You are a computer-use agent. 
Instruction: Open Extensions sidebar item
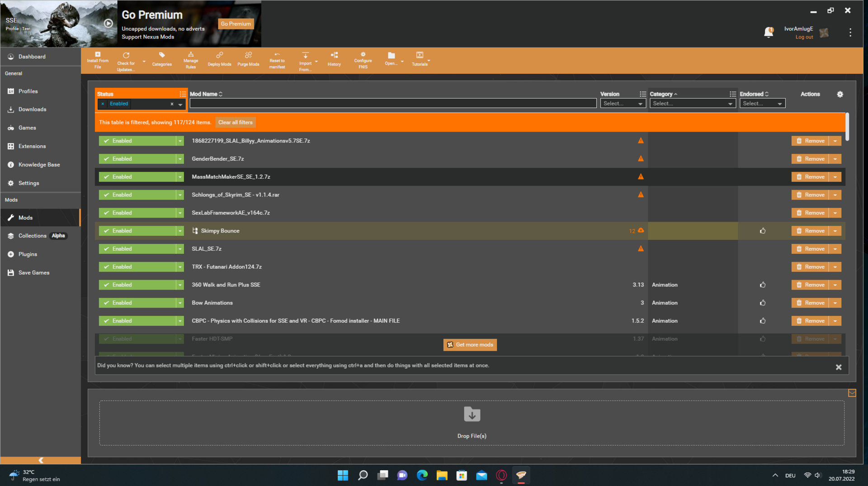click(x=41, y=146)
